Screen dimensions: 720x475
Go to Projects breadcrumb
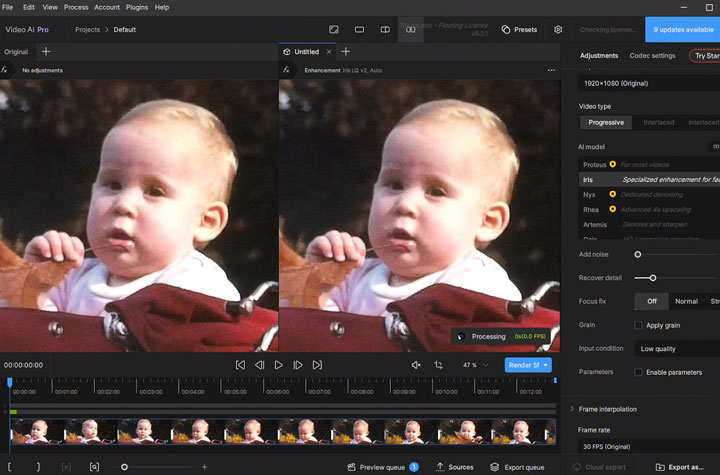(x=87, y=29)
